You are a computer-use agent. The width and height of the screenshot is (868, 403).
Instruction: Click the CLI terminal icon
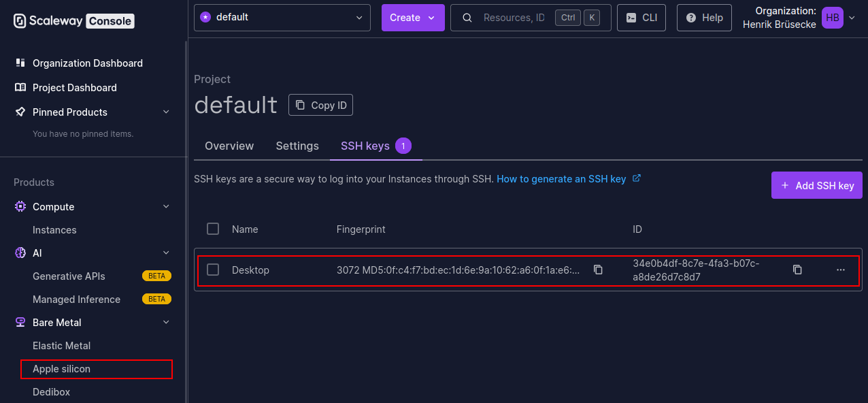(631, 18)
